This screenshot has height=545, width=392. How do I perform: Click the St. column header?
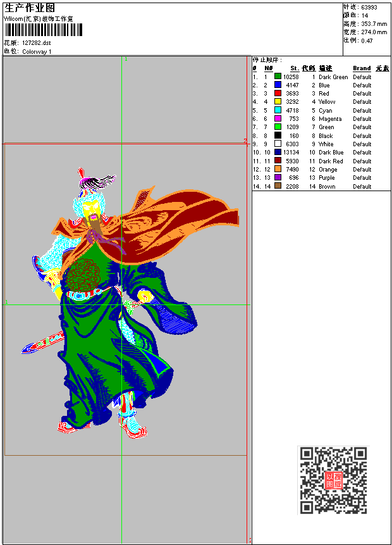(x=295, y=68)
